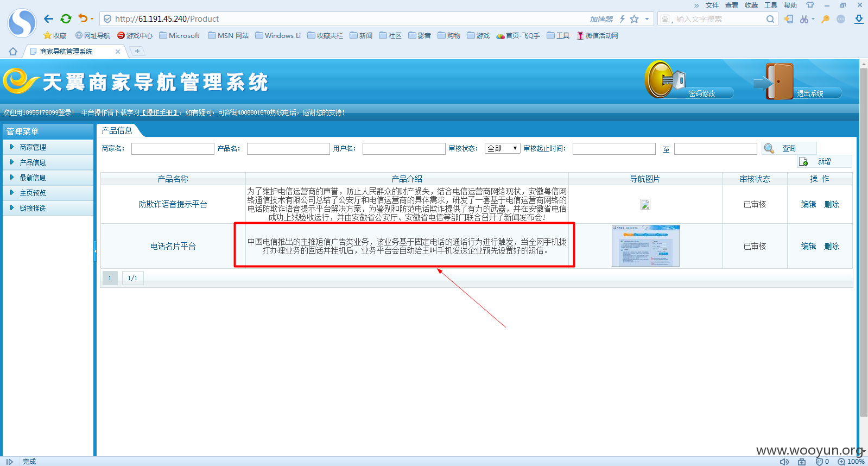The width and height of the screenshot is (868, 466).
Task: Click 编辑 for 防欺诈语音提示平台
Action: 808,204
